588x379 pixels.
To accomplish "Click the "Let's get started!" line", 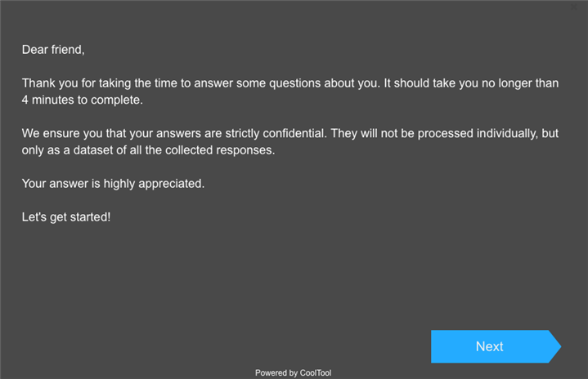I will point(65,217).
